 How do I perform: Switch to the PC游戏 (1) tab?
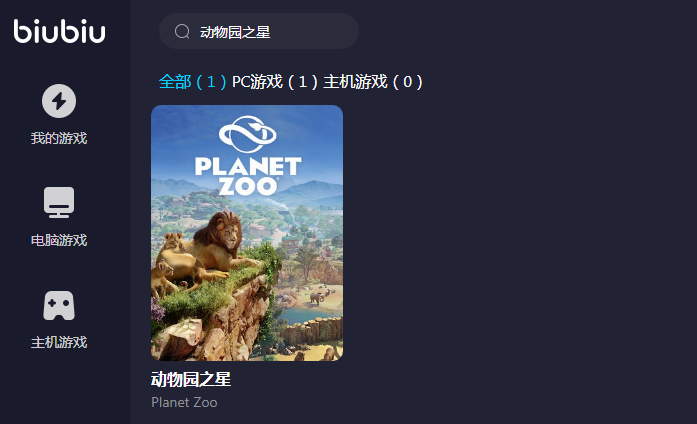click(275, 82)
